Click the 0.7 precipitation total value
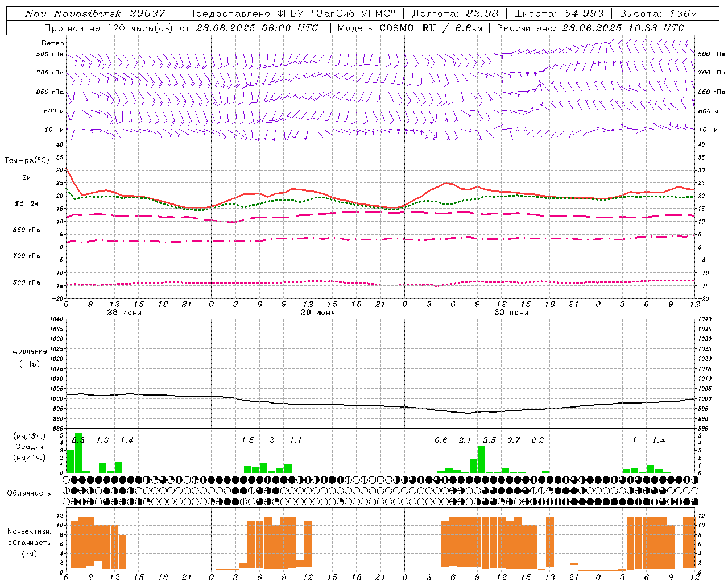The width and height of the screenshot is (728, 582). (x=514, y=440)
